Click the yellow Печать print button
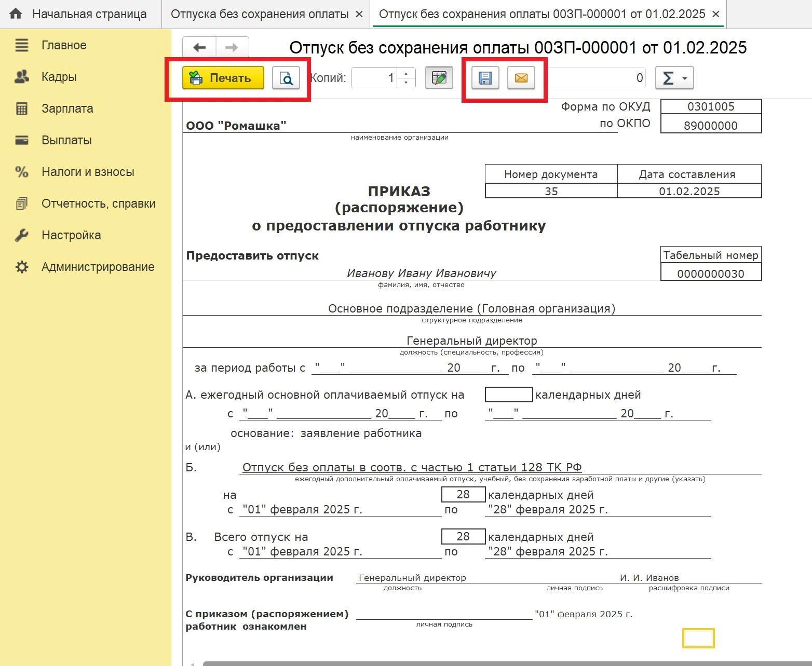This screenshot has height=666, width=812. coord(223,78)
